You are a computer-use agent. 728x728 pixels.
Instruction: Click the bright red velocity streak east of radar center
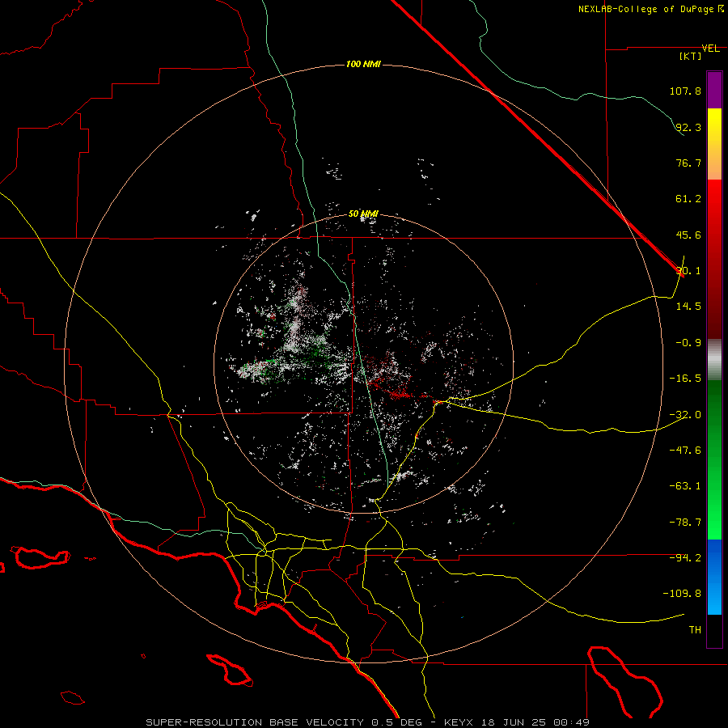pyautogui.click(x=402, y=395)
